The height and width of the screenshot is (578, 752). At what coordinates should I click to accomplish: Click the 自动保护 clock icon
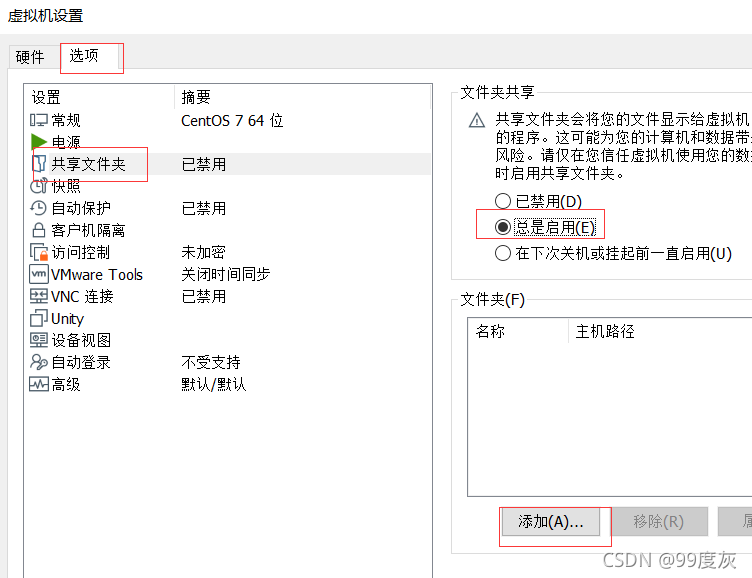[38, 208]
